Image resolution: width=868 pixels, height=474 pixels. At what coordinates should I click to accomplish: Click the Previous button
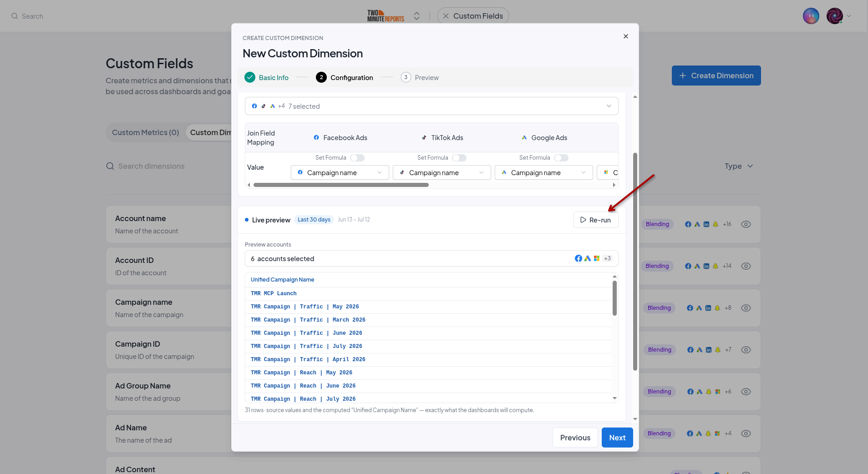coord(575,438)
